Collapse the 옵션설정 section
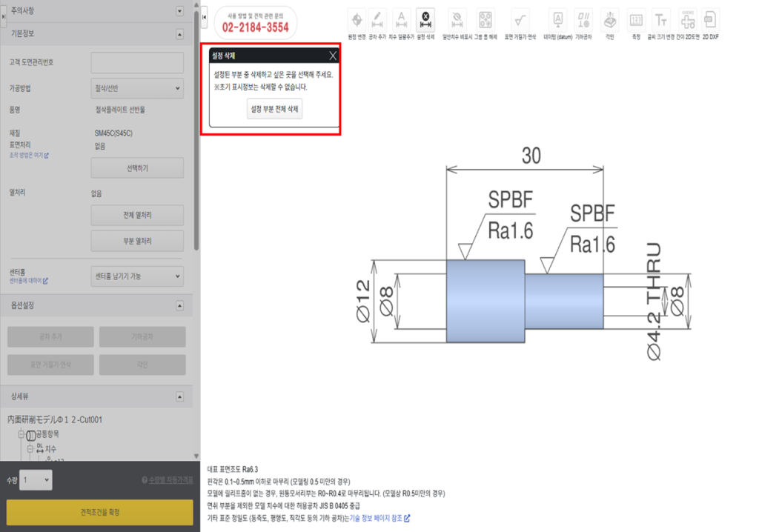 179,306
